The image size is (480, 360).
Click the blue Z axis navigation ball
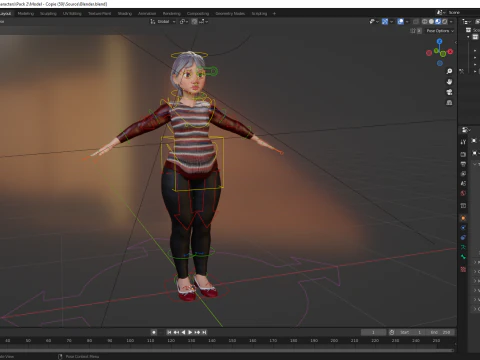pos(440,41)
